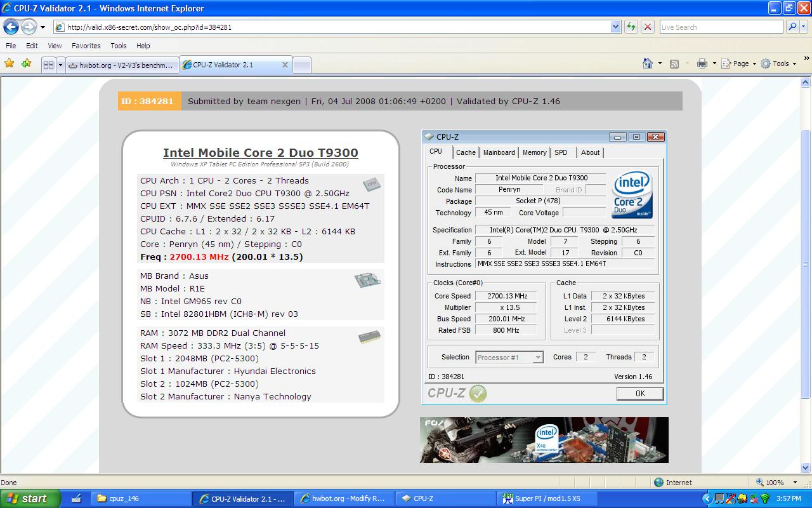This screenshot has height=508, width=812.
Task: Switch to the hwbot.org browser tab
Action: (122, 65)
